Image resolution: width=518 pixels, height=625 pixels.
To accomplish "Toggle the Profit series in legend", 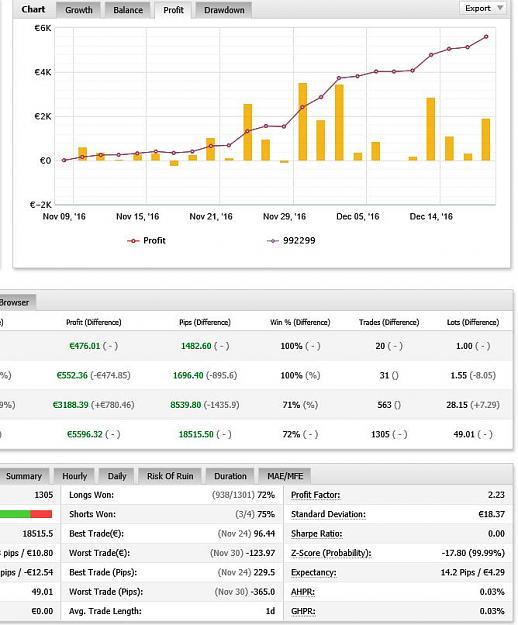I will (146, 241).
